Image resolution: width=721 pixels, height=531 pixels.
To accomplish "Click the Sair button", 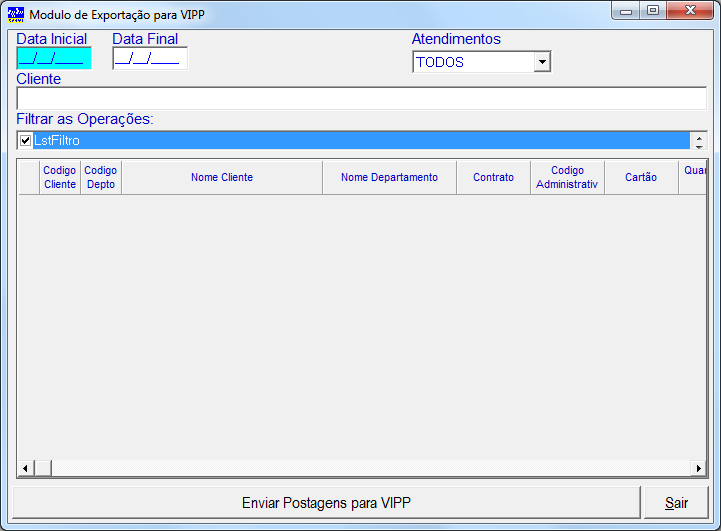I will click(x=676, y=503).
